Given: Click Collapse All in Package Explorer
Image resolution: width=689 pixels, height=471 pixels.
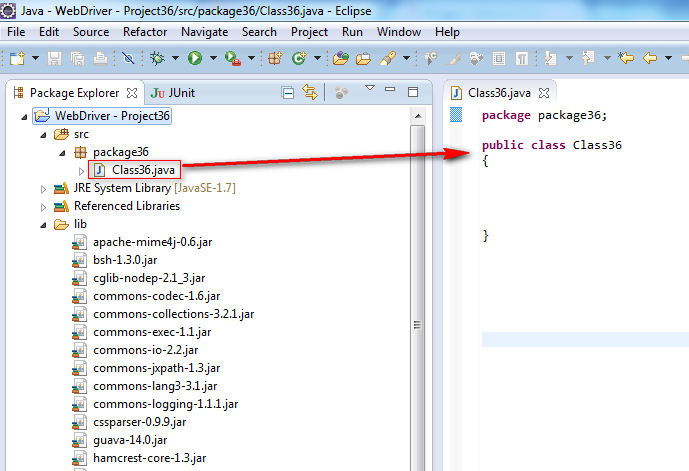Looking at the screenshot, I should point(288,93).
